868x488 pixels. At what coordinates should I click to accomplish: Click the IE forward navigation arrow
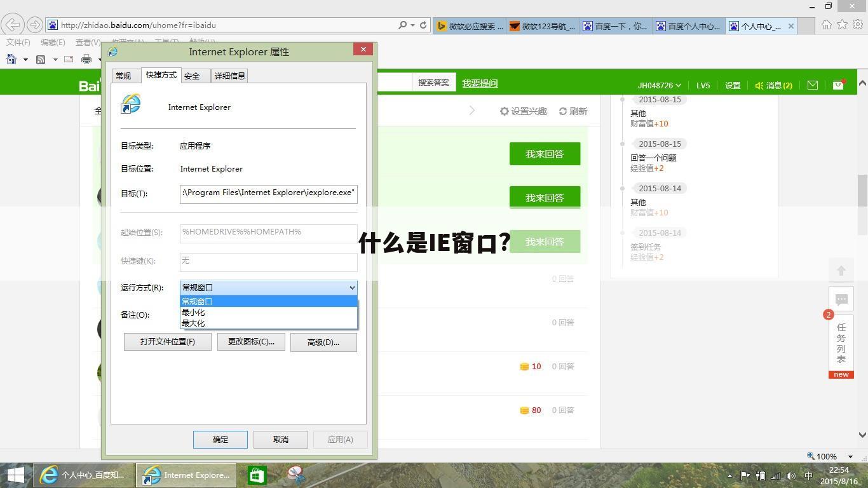tap(35, 25)
